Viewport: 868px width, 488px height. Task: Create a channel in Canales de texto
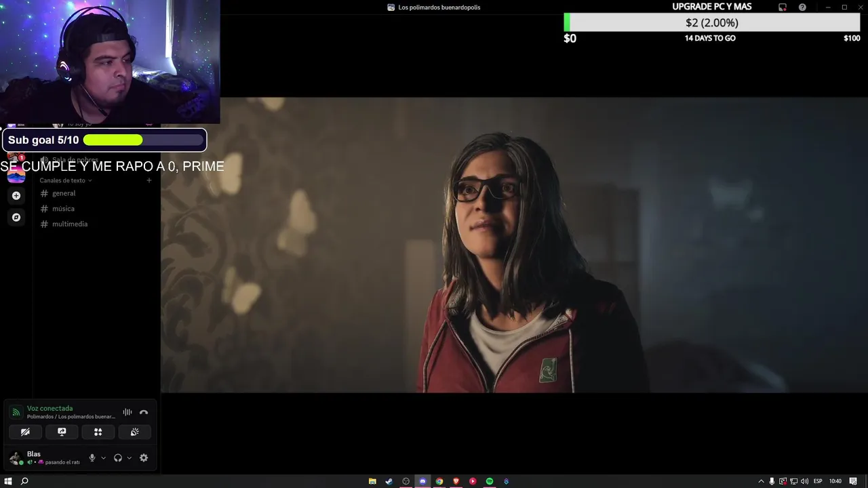click(x=149, y=180)
